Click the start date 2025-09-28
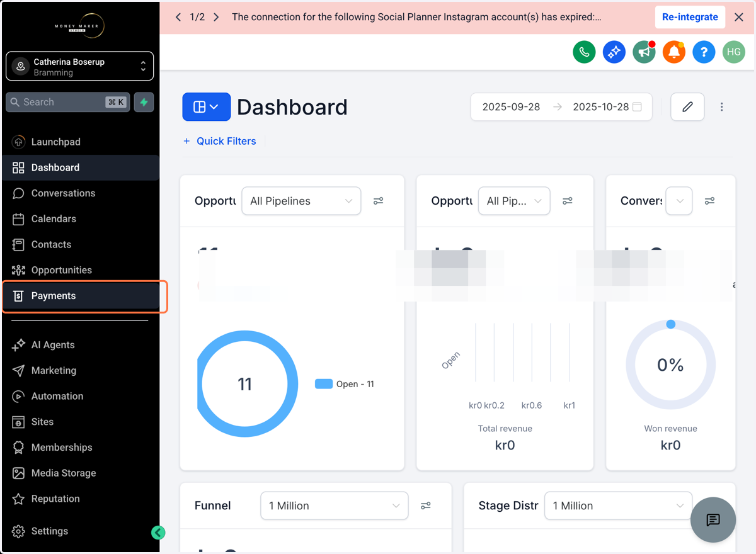The image size is (756, 554). 511,107
